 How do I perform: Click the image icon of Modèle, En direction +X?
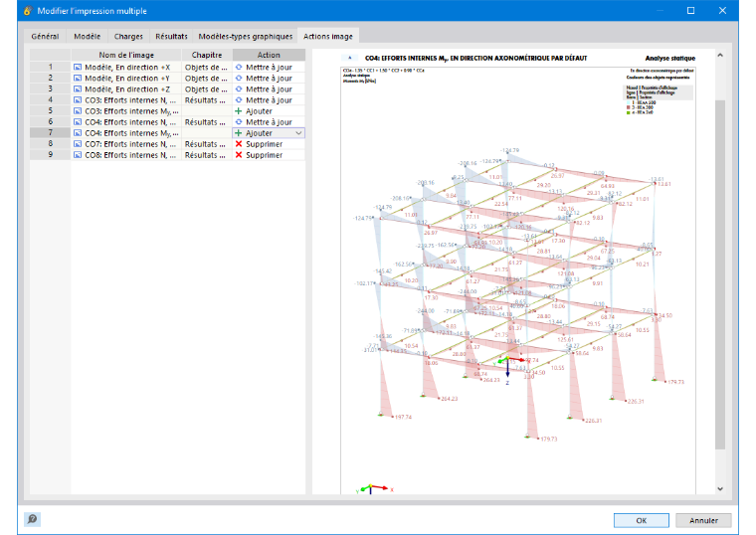pos(78,67)
